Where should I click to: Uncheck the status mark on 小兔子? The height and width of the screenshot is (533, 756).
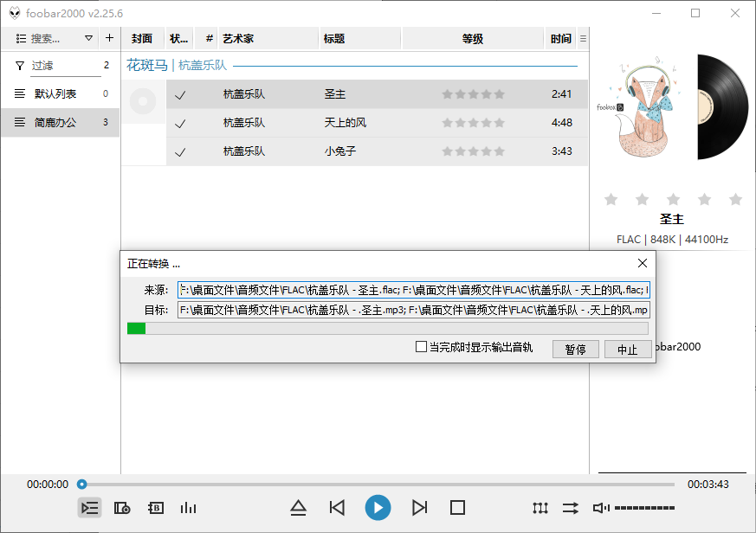[180, 151]
